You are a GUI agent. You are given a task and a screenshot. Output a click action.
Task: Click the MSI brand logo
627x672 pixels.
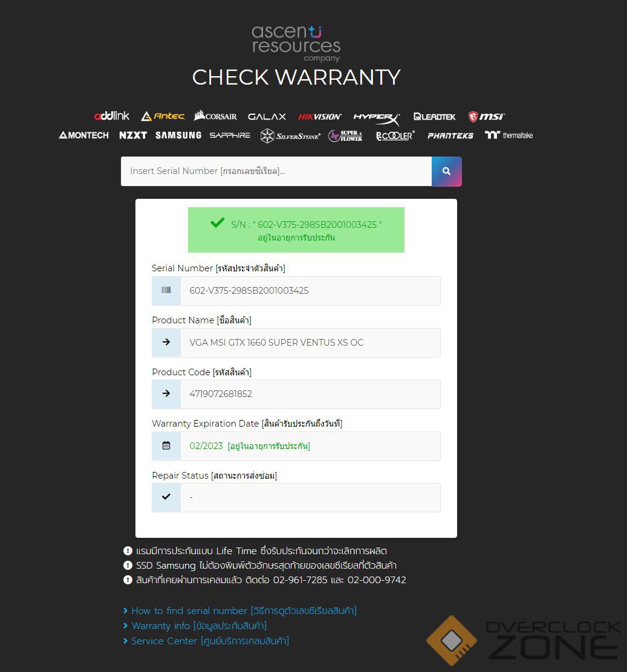point(486,117)
